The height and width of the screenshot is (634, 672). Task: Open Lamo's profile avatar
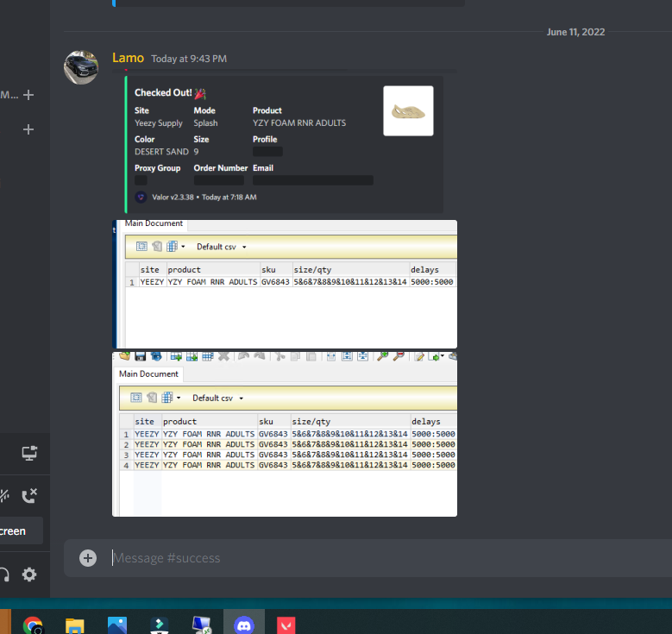click(x=81, y=67)
